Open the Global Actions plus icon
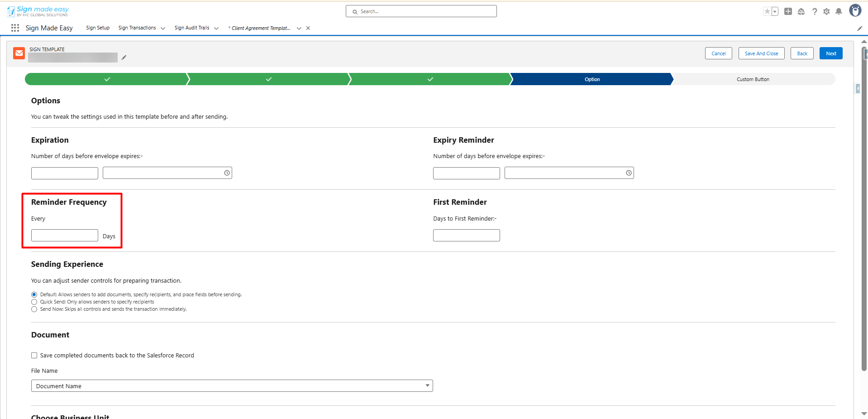Viewport: 868px width, 419px height. click(x=788, y=11)
